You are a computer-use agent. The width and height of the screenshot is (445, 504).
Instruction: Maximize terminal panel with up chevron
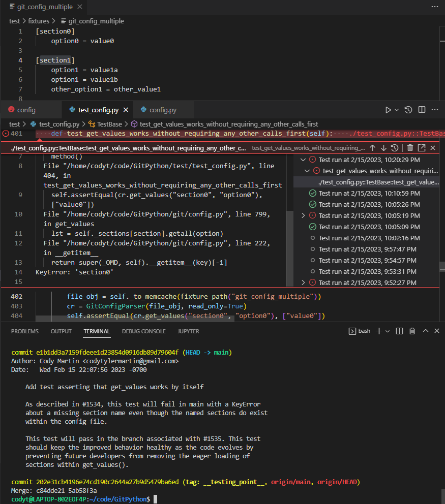click(x=424, y=331)
